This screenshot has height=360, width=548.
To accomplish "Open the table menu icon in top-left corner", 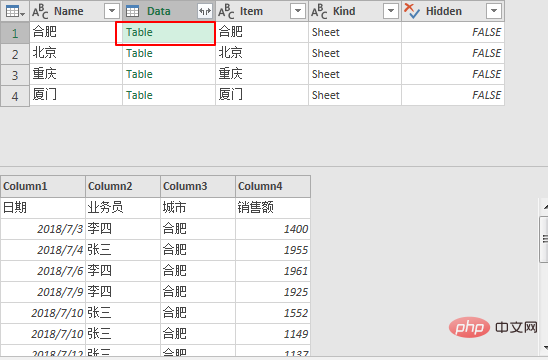I will pos(15,12).
